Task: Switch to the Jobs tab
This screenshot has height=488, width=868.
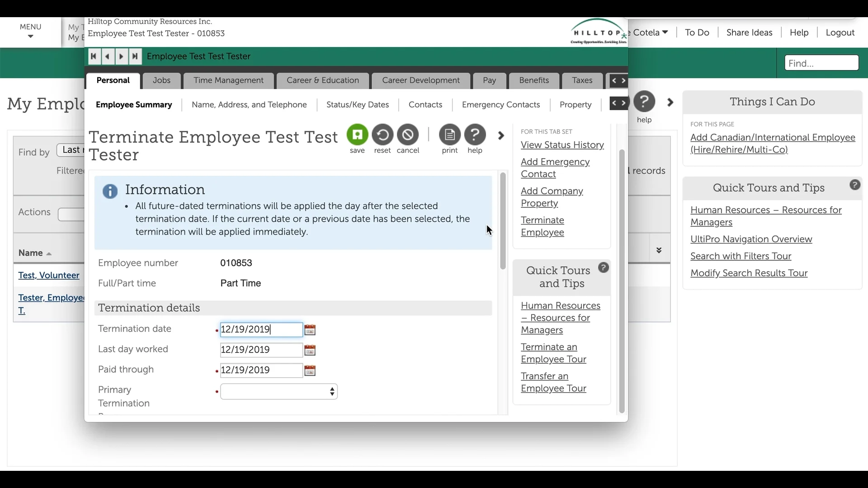Action: 161,80
